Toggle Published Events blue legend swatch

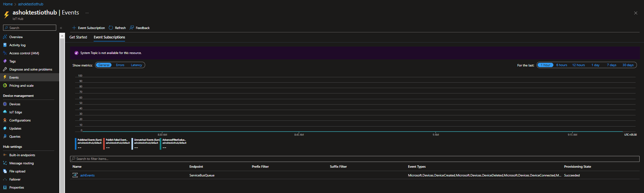(x=75, y=144)
